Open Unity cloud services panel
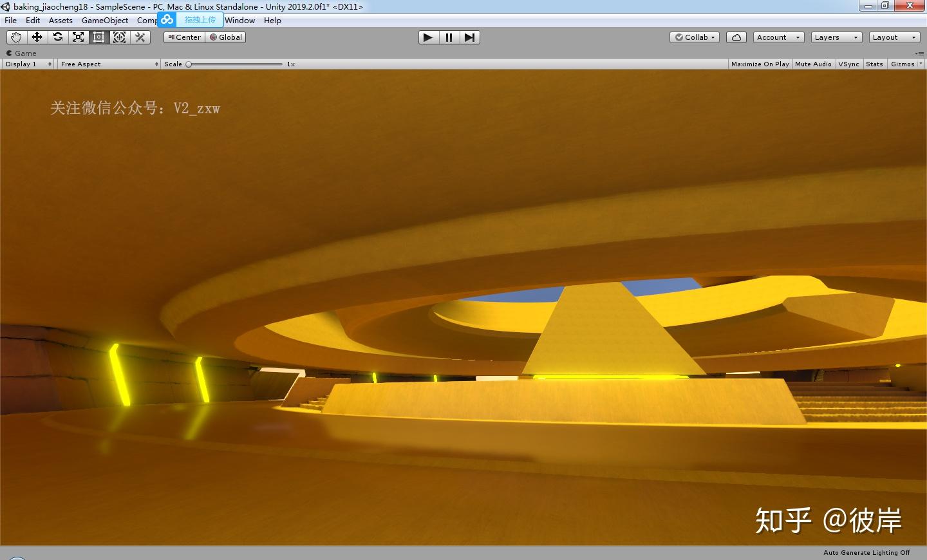Viewport: 927px width, 560px height. [x=736, y=37]
